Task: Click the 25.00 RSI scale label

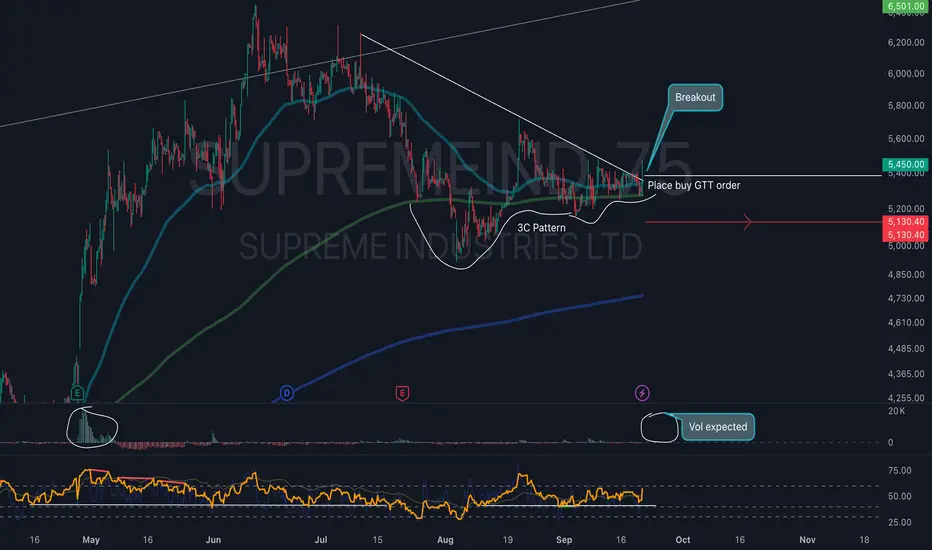Action: pos(899,522)
